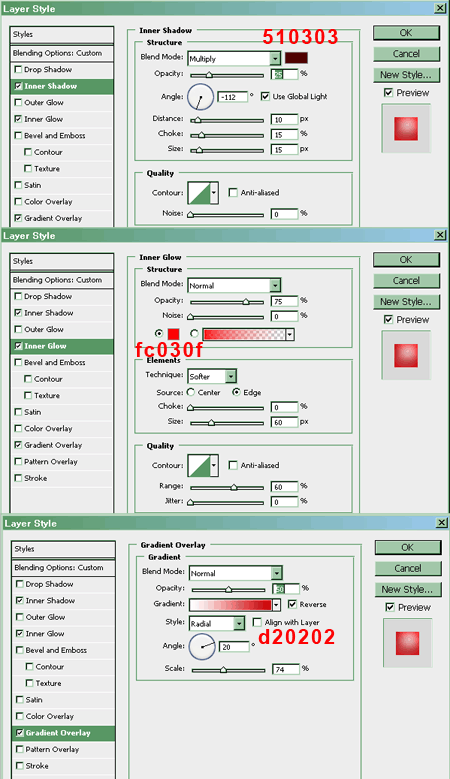The height and width of the screenshot is (779, 450).
Task: Click Cancel in the Gradient Overlay dialog
Action: point(408,568)
